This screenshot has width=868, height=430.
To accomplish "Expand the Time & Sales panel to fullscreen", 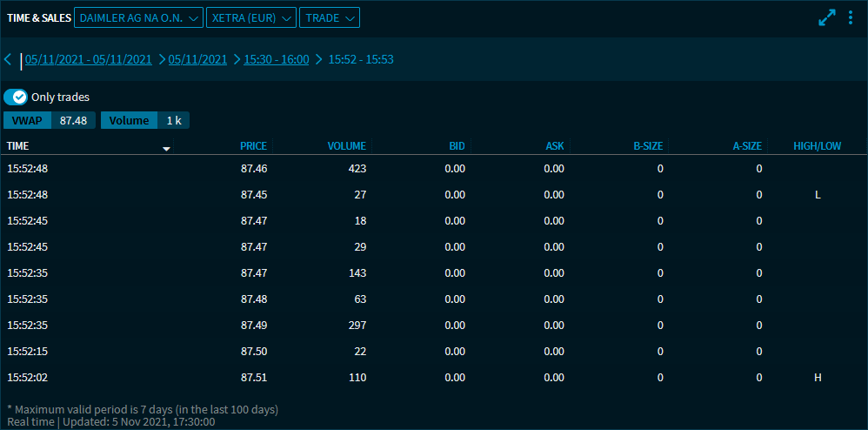I will click(x=826, y=17).
